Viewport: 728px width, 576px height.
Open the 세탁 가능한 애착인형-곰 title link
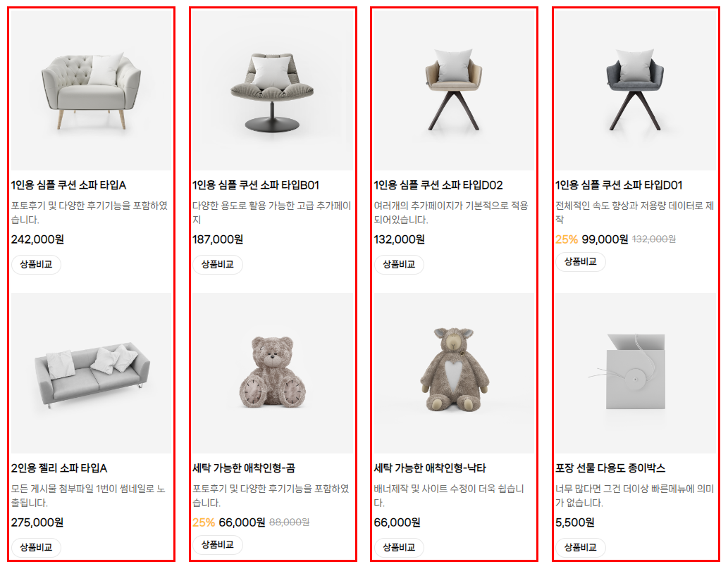pos(244,468)
